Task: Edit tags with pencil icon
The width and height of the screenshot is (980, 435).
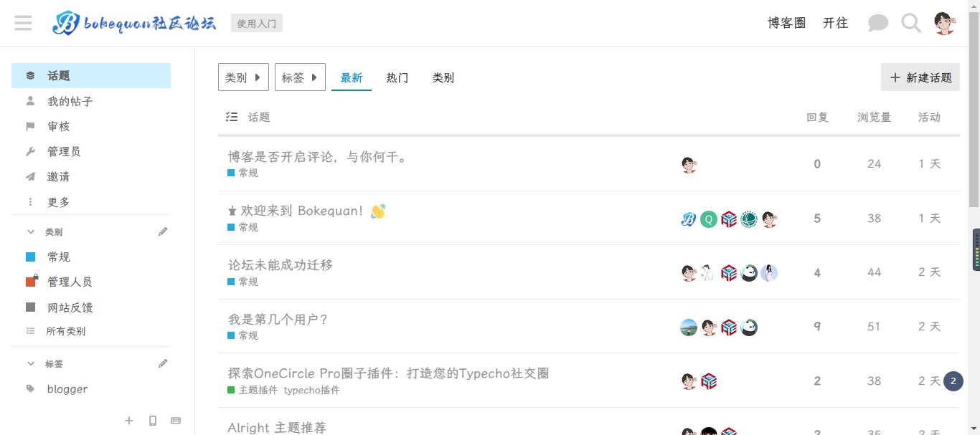Action: 163,363
